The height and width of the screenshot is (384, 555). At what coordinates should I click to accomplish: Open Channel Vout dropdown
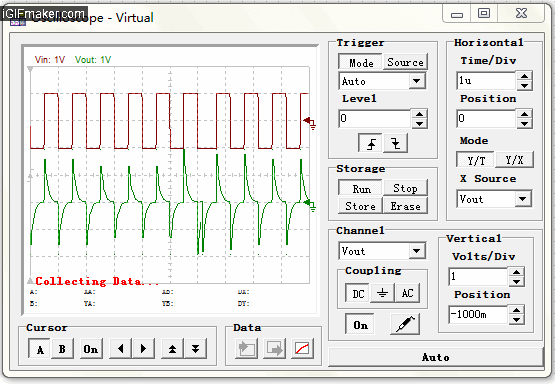point(417,251)
